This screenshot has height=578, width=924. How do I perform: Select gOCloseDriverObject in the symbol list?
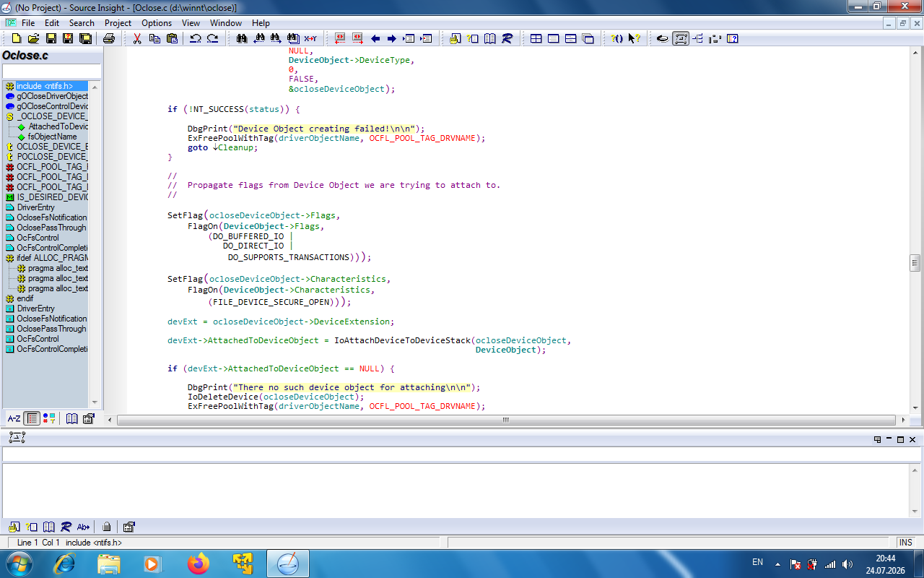coord(52,96)
